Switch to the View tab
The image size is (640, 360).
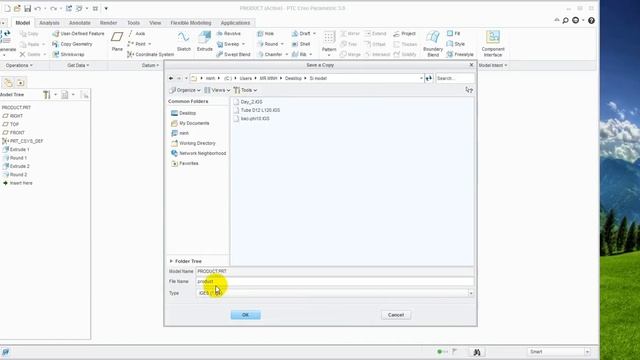tap(155, 23)
